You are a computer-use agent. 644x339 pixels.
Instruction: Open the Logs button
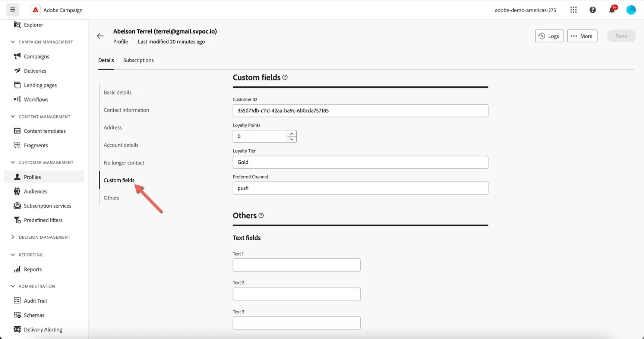tap(549, 36)
